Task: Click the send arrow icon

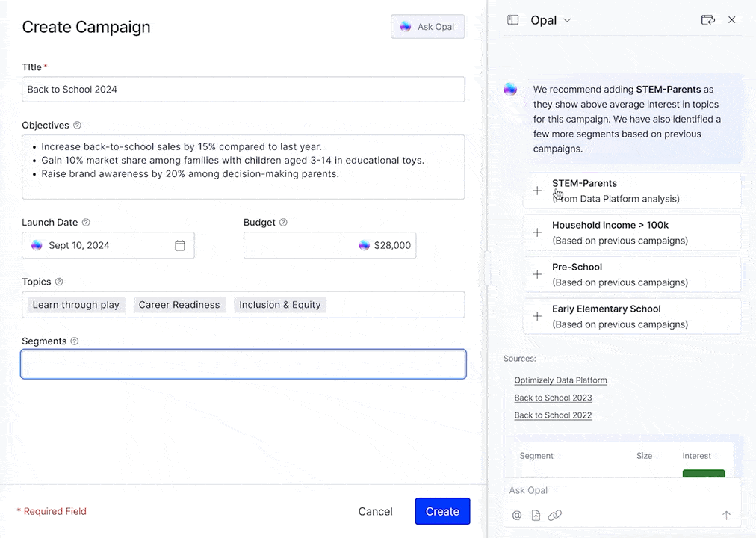Action: click(725, 515)
